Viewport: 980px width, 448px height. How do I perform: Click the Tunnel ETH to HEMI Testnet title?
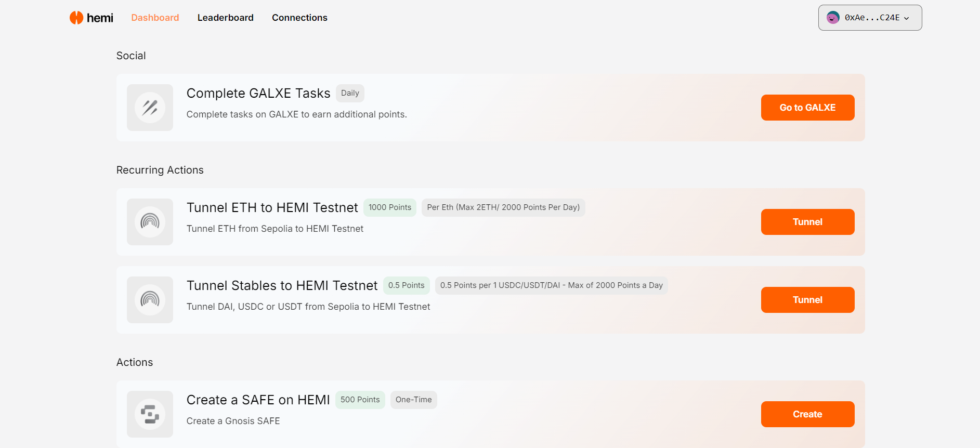coord(272,208)
